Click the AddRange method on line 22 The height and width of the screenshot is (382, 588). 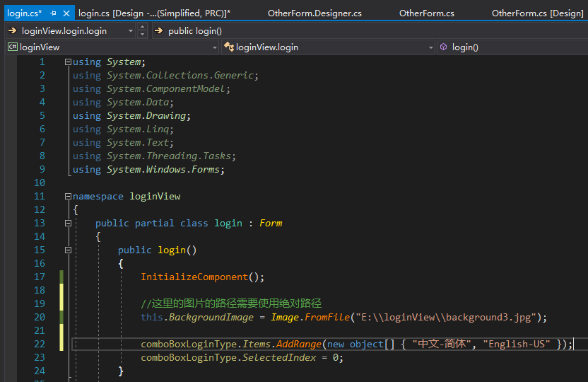299,344
